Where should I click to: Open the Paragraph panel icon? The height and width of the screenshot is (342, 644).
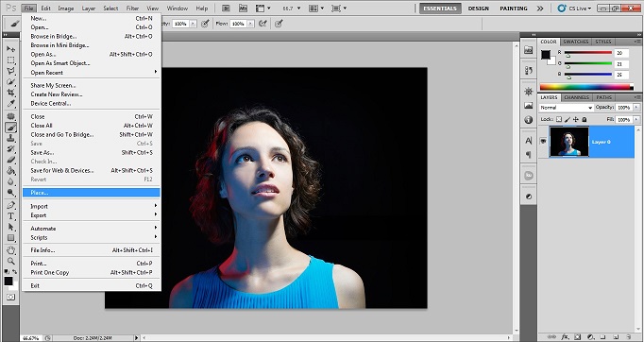click(529, 155)
